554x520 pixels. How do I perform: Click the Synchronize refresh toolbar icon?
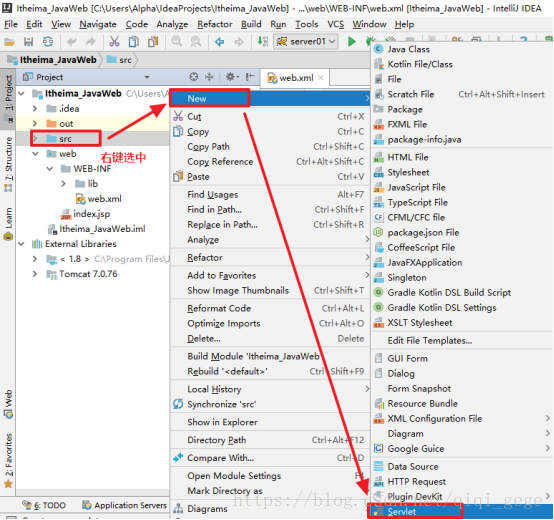click(x=48, y=42)
